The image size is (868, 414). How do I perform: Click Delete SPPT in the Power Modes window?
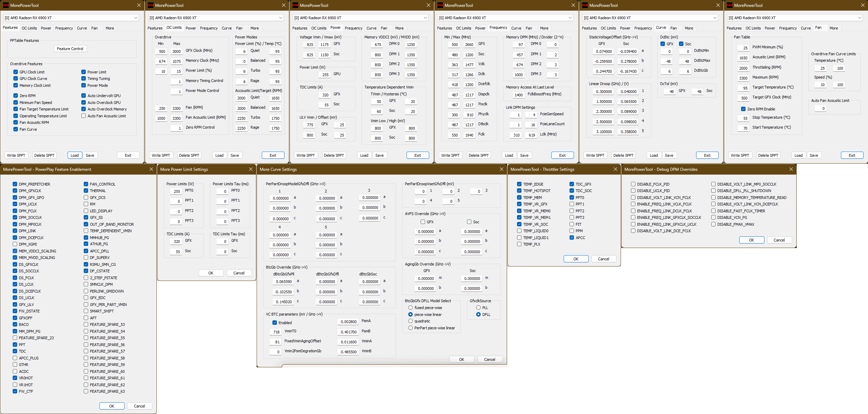(189, 155)
